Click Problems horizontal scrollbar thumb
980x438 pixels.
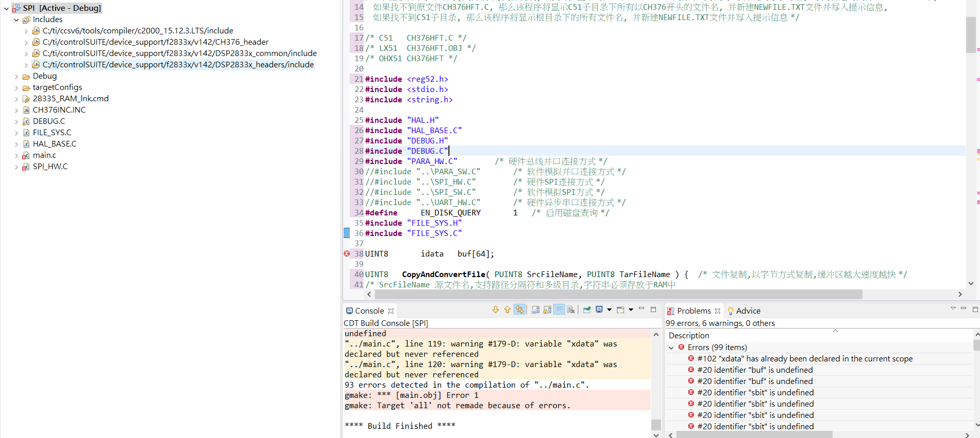(x=754, y=435)
